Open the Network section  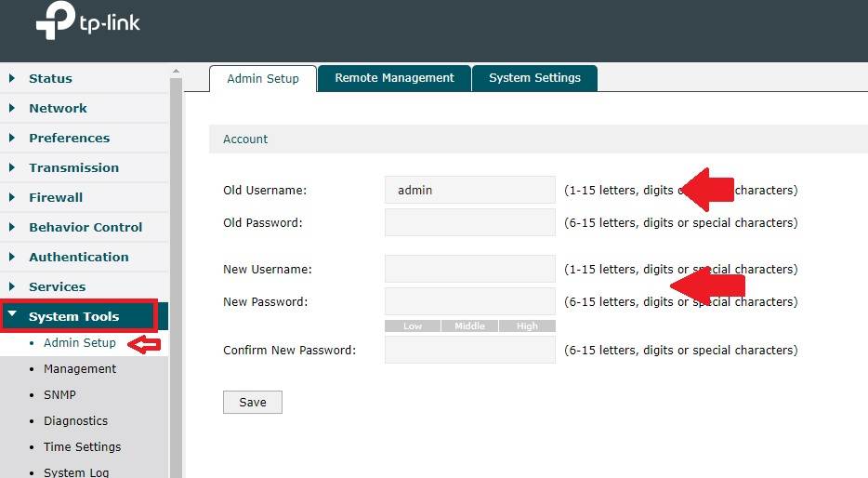(x=58, y=109)
